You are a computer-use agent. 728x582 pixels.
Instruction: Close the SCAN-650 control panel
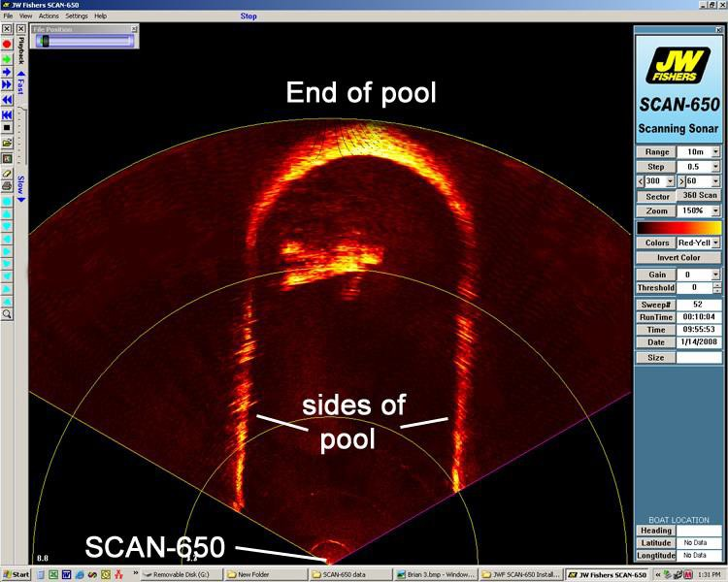point(719,30)
